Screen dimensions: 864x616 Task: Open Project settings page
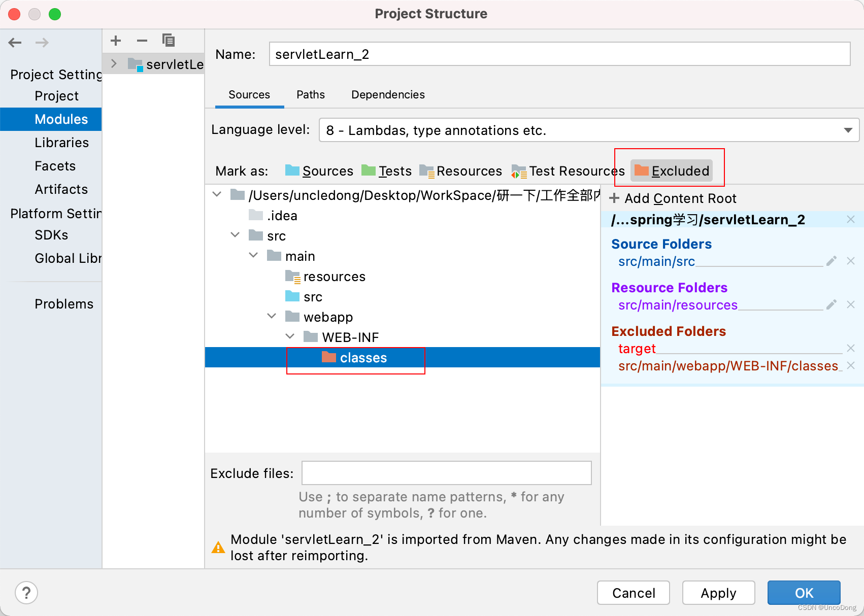point(56,96)
